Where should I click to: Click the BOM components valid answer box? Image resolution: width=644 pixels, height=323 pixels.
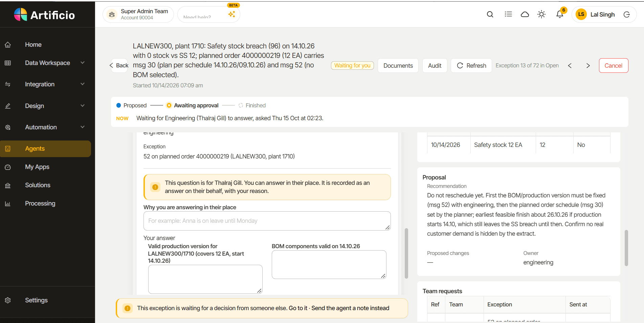pos(329,264)
